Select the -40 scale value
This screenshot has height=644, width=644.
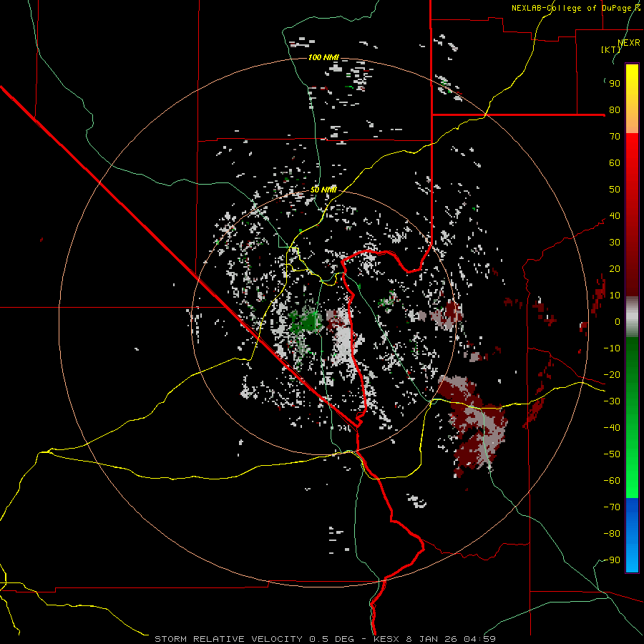tap(612, 428)
